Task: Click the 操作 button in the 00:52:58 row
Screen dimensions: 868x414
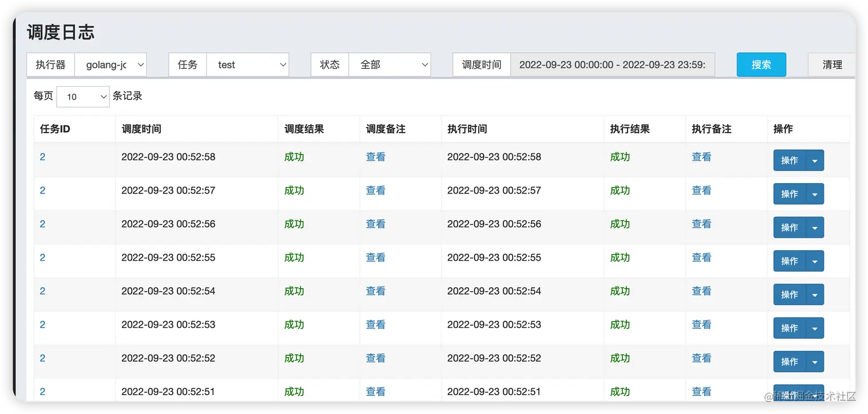Action: [789, 161]
